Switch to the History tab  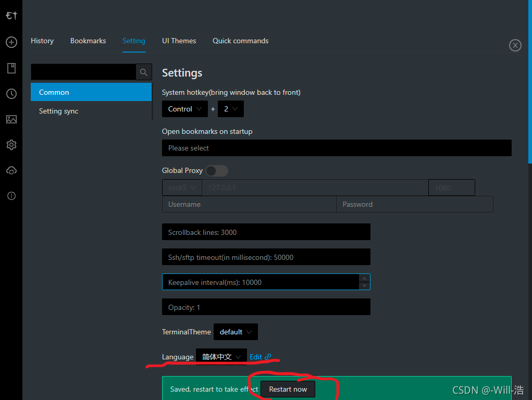click(42, 41)
